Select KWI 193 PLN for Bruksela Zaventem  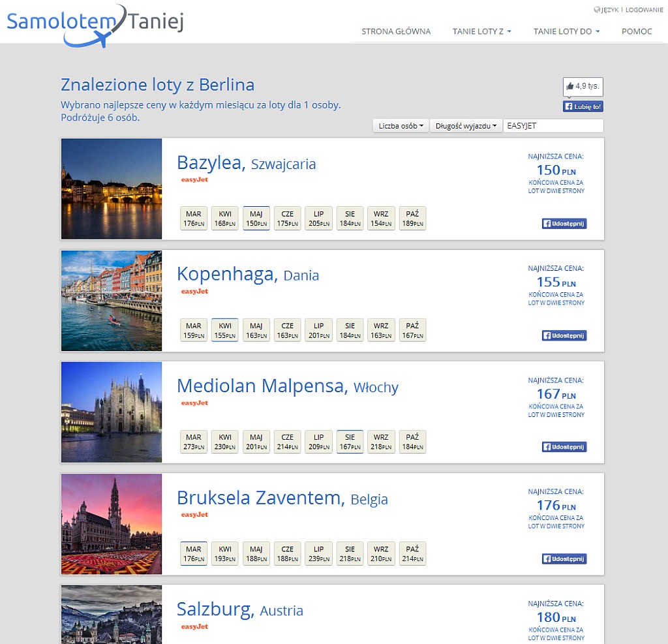225,554
